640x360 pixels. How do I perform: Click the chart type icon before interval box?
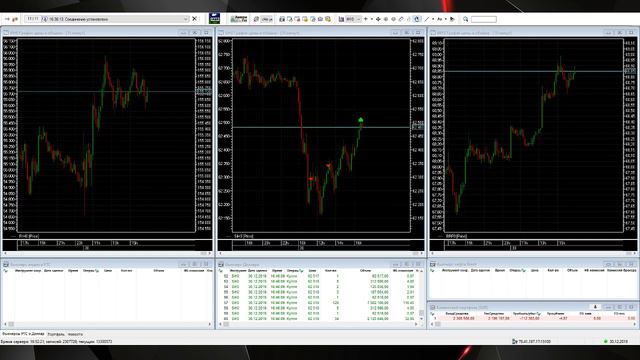(x=341, y=19)
